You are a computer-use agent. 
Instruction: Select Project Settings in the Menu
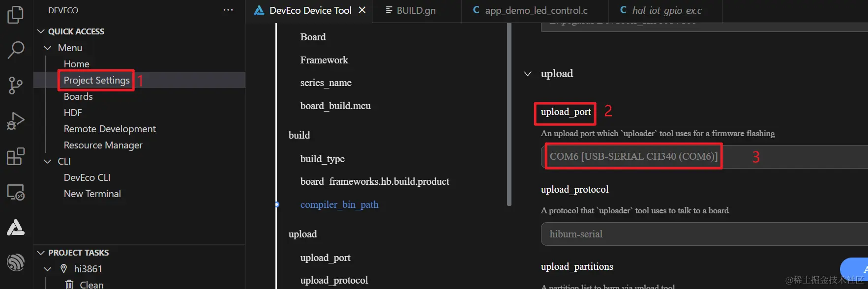[97, 80]
